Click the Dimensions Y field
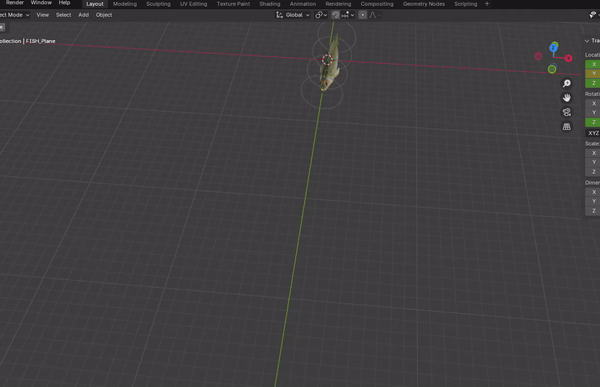This screenshot has width=600, height=387. (592, 201)
